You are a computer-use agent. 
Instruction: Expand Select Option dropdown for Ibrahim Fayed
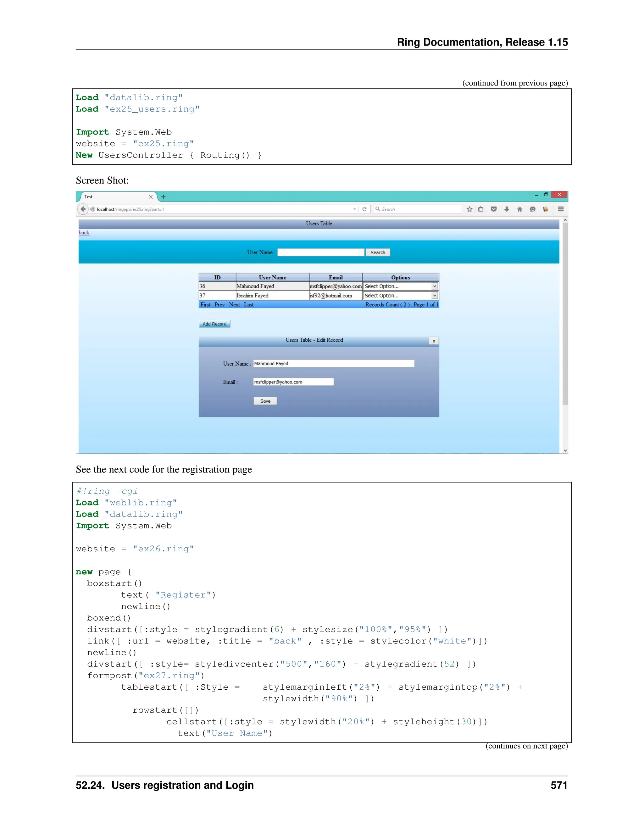click(434, 295)
